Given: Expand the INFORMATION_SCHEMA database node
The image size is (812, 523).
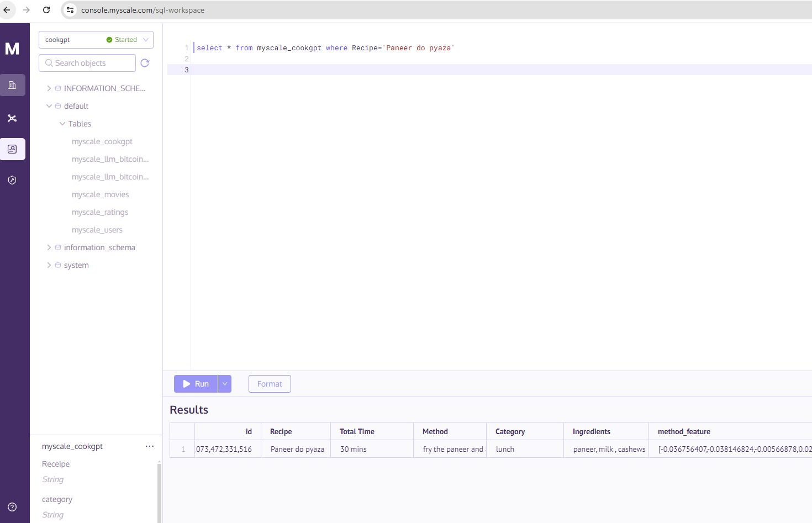Looking at the screenshot, I should (49, 88).
